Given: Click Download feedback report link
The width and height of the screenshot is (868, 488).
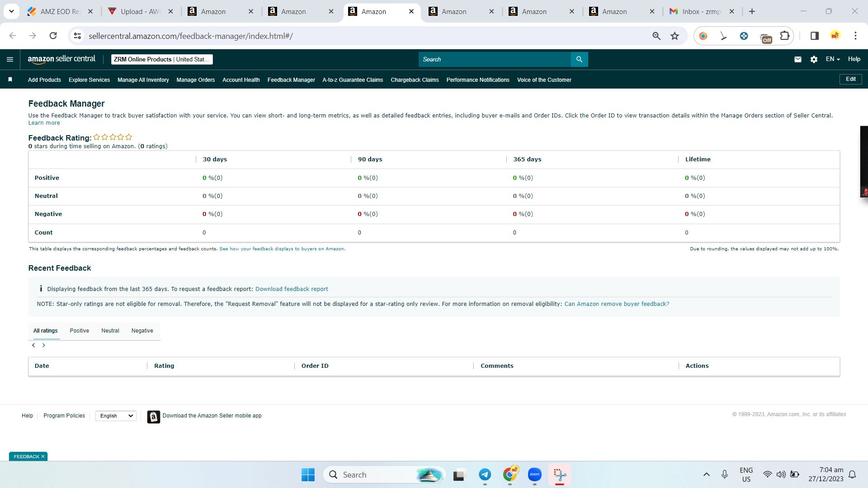Looking at the screenshot, I should point(292,289).
